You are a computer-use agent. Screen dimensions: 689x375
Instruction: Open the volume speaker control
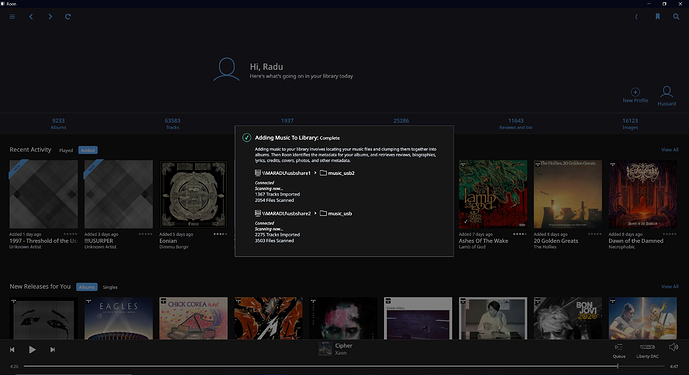674,347
